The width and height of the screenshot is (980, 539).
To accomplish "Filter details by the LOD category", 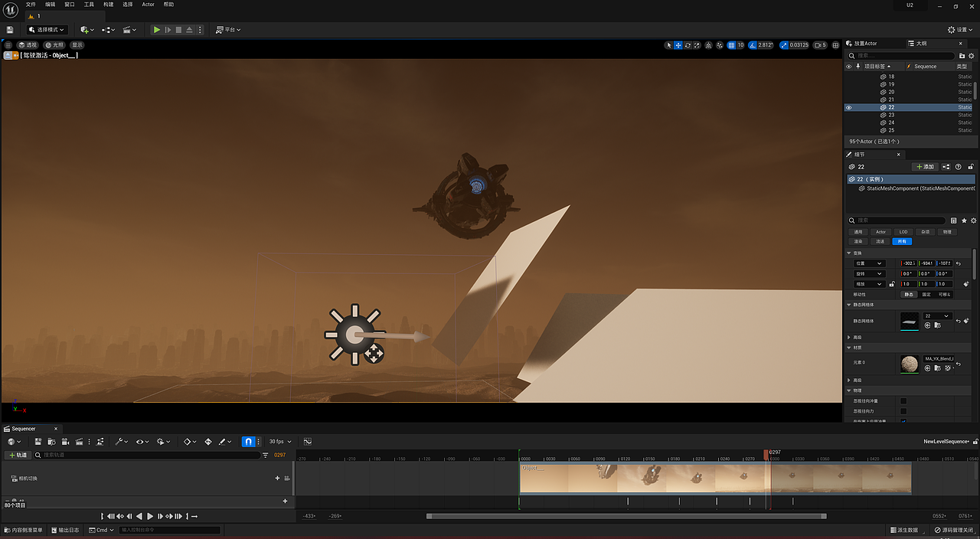I will [903, 231].
